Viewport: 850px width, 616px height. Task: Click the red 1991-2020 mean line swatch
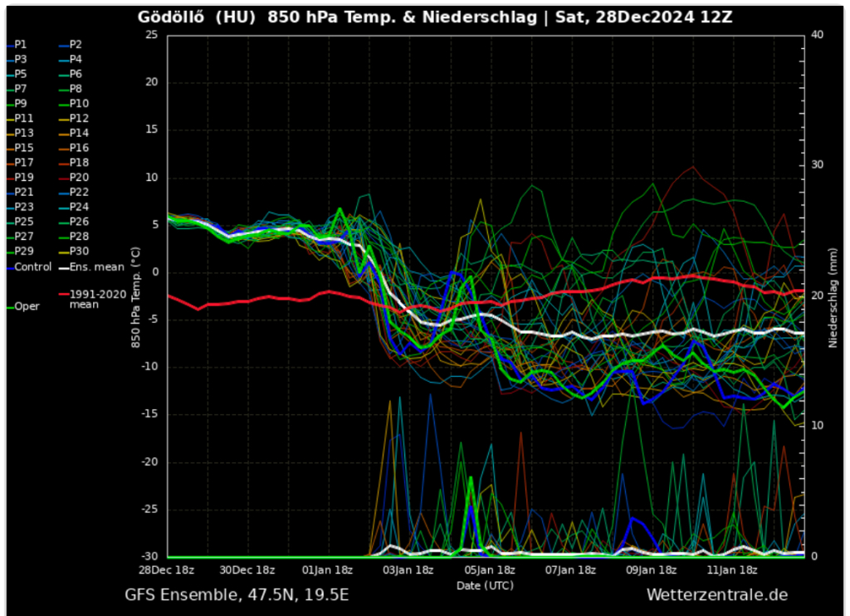(x=63, y=294)
